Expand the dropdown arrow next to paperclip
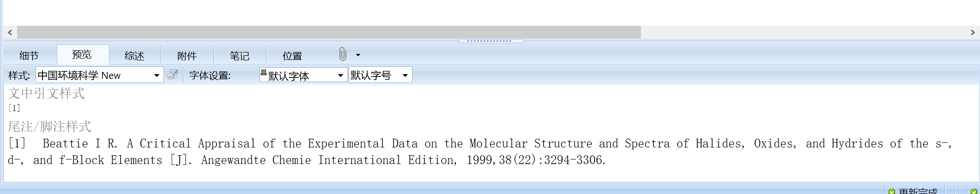This screenshot has width=980, height=194. coord(358,55)
